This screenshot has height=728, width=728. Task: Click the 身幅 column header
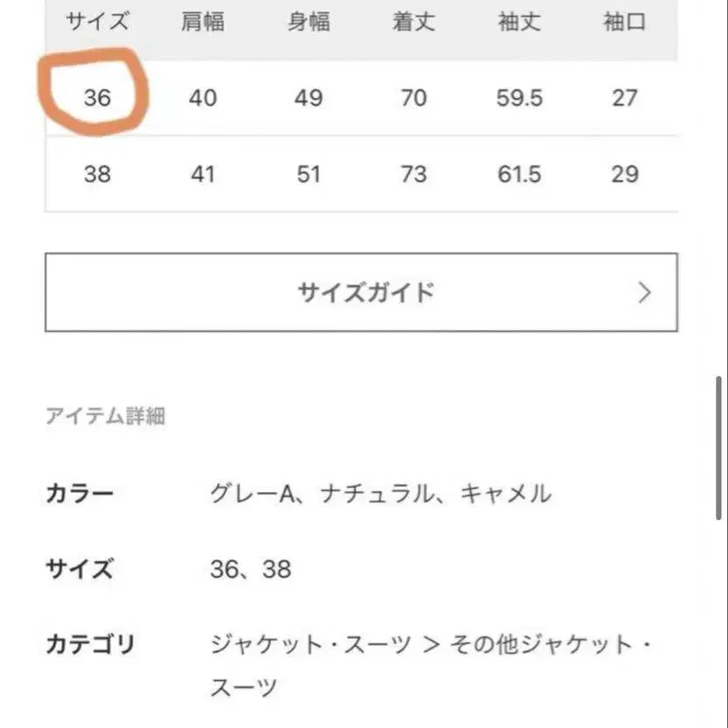click(309, 23)
